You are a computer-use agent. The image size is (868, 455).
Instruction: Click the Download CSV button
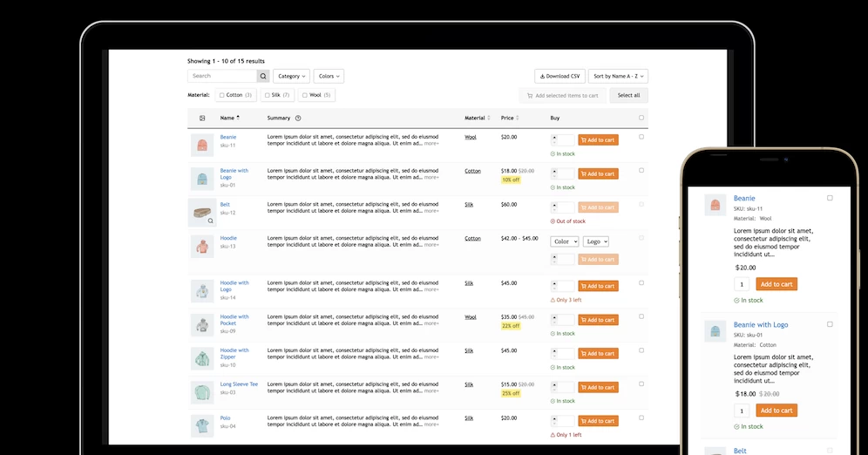(x=559, y=77)
